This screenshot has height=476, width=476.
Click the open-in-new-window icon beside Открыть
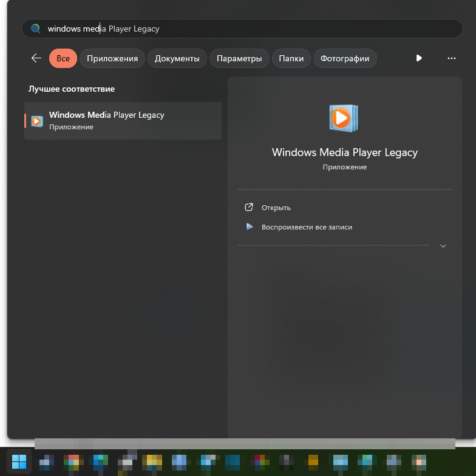(x=249, y=208)
